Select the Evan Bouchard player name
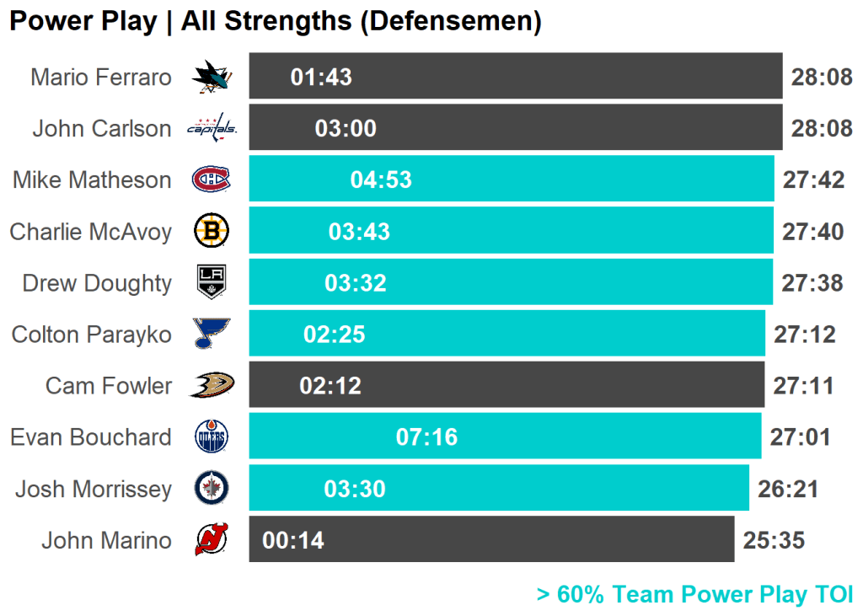Image resolution: width=863 pixels, height=616 pixels. (x=91, y=437)
